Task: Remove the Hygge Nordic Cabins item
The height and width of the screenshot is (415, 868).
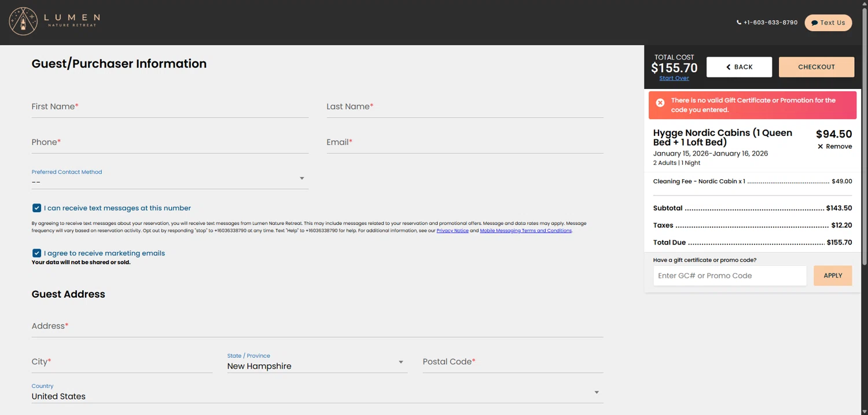Action: coord(834,146)
